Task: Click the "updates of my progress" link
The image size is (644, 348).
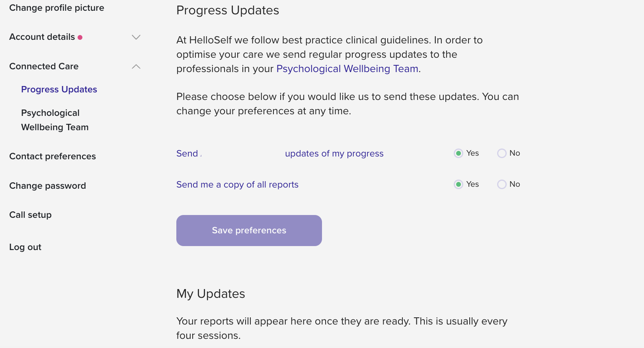Action: coord(334,153)
